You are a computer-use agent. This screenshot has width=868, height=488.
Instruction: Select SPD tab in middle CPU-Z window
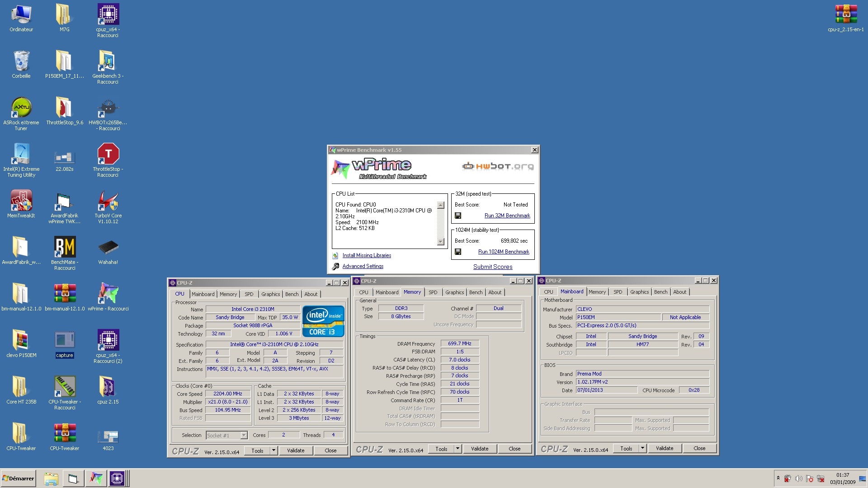(433, 292)
